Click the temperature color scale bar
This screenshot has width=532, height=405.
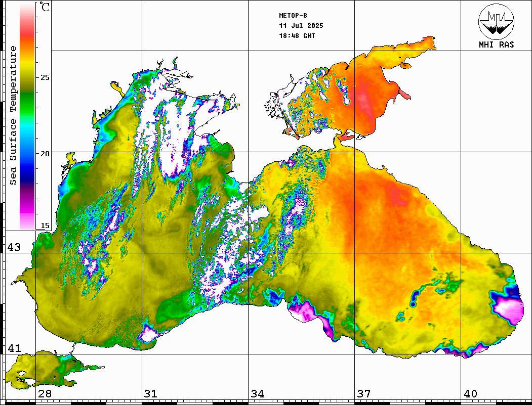pos(27,116)
